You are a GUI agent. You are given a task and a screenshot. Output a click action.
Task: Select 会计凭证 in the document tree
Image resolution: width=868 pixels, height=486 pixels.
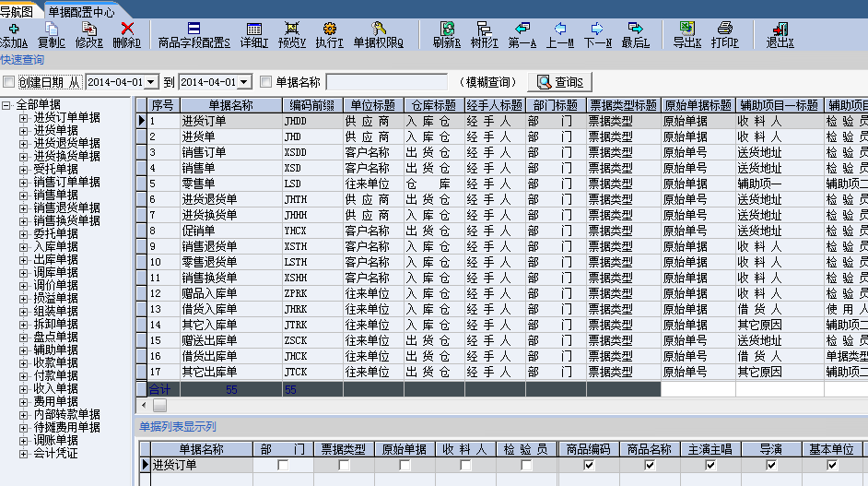pyautogui.click(x=55, y=454)
